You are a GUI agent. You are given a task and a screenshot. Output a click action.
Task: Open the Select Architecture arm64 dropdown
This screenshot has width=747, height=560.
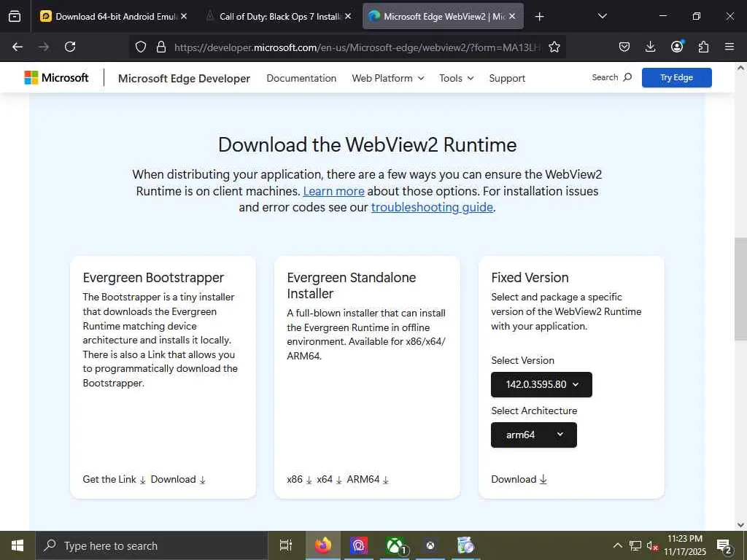tap(533, 435)
